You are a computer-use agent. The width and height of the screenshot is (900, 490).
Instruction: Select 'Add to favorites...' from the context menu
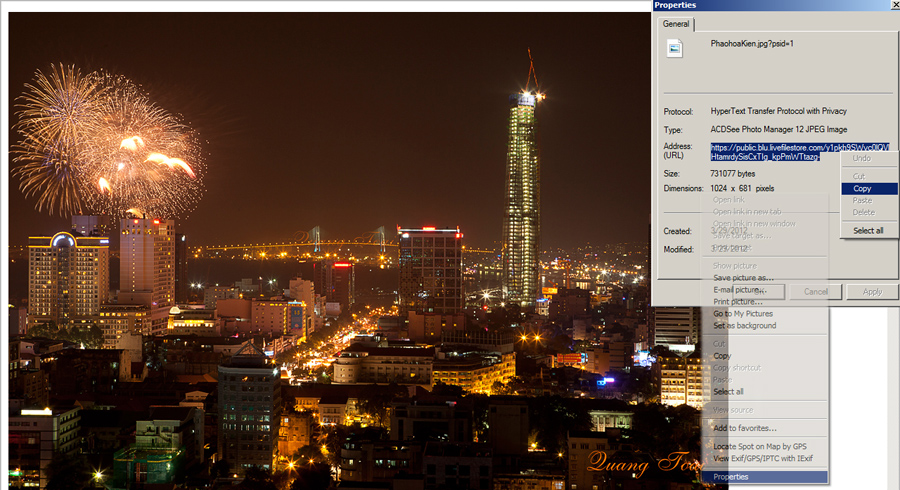tap(745, 428)
